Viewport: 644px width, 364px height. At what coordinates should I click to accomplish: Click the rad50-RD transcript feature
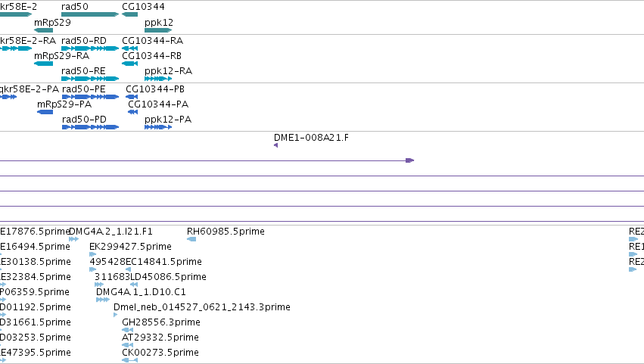click(x=90, y=48)
